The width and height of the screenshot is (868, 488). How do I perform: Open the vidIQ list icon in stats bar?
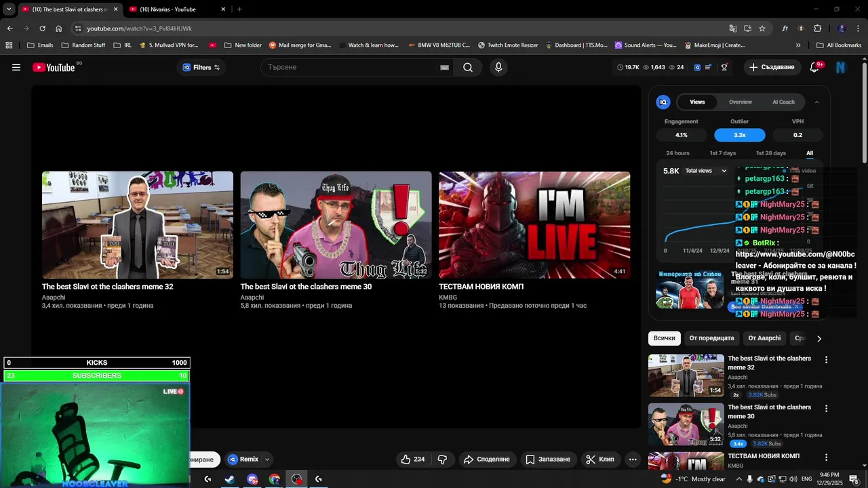click(709, 67)
